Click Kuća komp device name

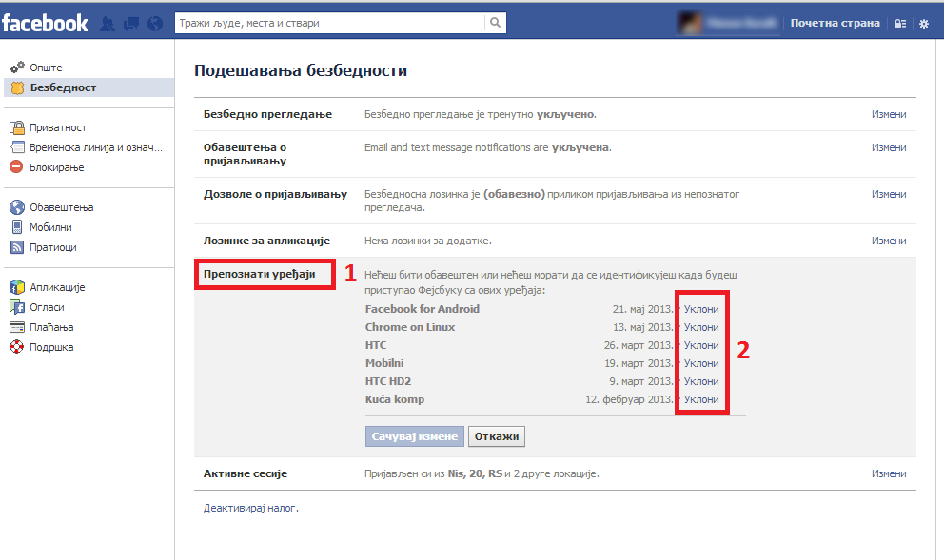point(395,399)
